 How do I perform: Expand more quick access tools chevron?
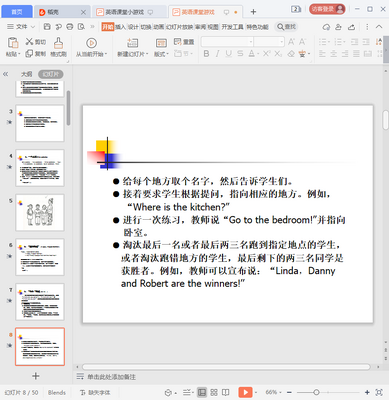92,27
